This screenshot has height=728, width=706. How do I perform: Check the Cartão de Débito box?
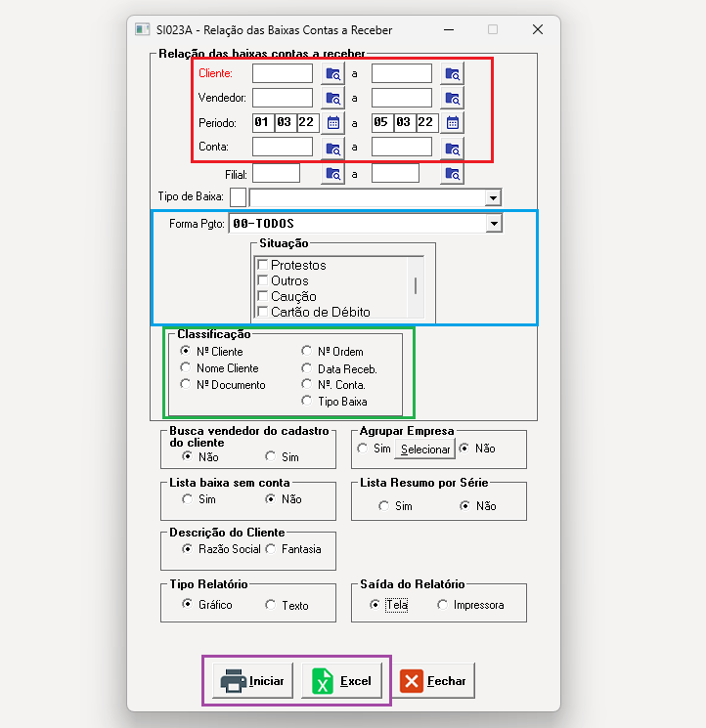pyautogui.click(x=262, y=312)
